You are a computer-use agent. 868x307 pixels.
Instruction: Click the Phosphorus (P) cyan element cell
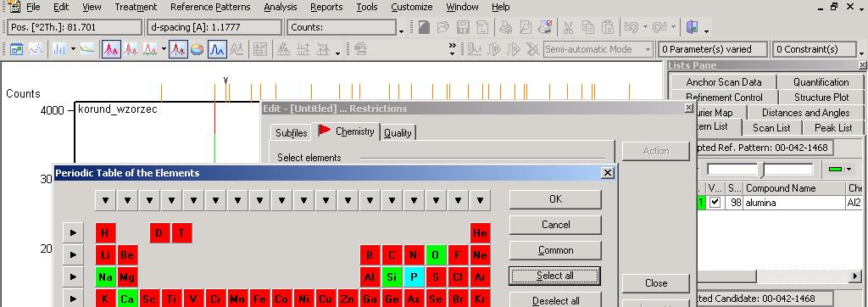tap(414, 276)
